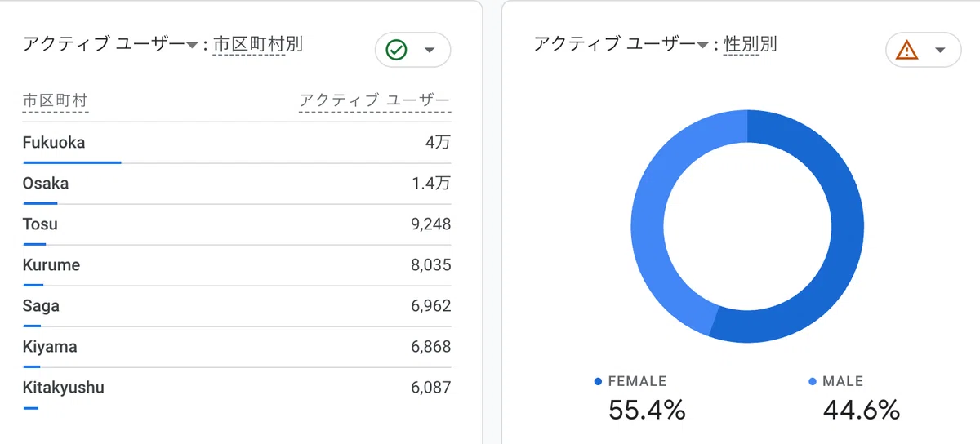Click the orange warning triangle icon
The width and height of the screenshot is (980, 444).
point(906,50)
